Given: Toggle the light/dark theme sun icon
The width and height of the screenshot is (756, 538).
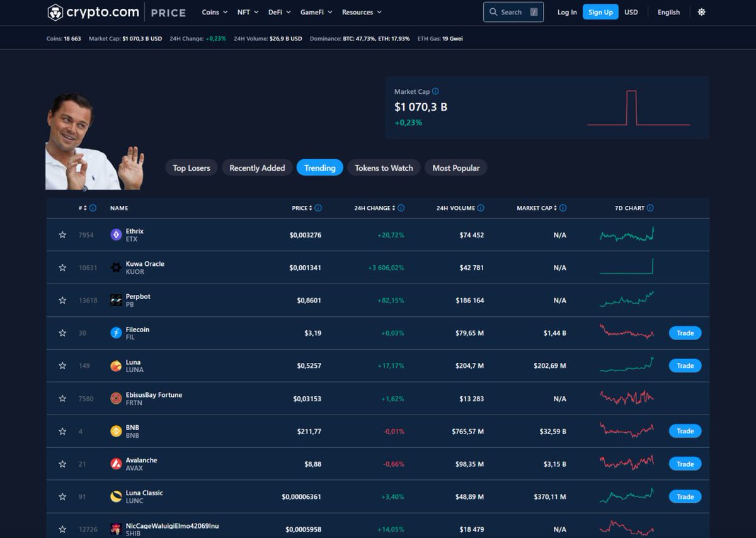Looking at the screenshot, I should coord(702,12).
